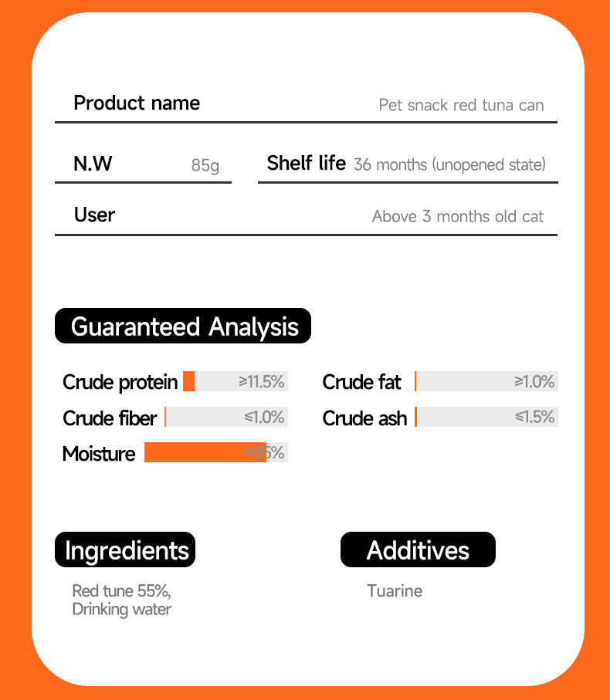Image resolution: width=610 pixels, height=700 pixels.
Task: Click the Above 3 months old cat text
Action: pyautogui.click(x=458, y=217)
